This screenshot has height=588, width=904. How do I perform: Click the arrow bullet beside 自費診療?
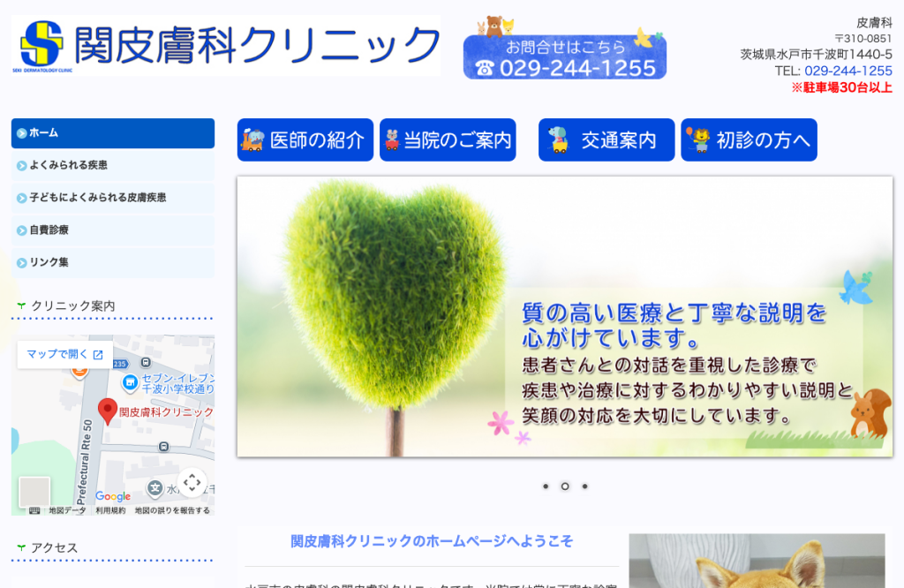click(22, 230)
